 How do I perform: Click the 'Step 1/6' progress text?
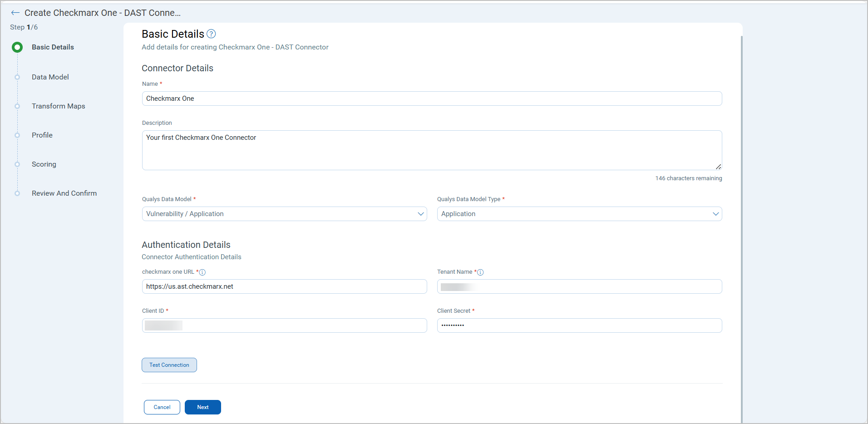[x=24, y=27]
